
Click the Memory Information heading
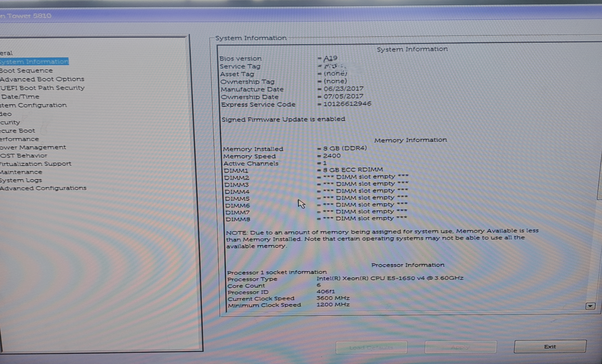point(410,140)
